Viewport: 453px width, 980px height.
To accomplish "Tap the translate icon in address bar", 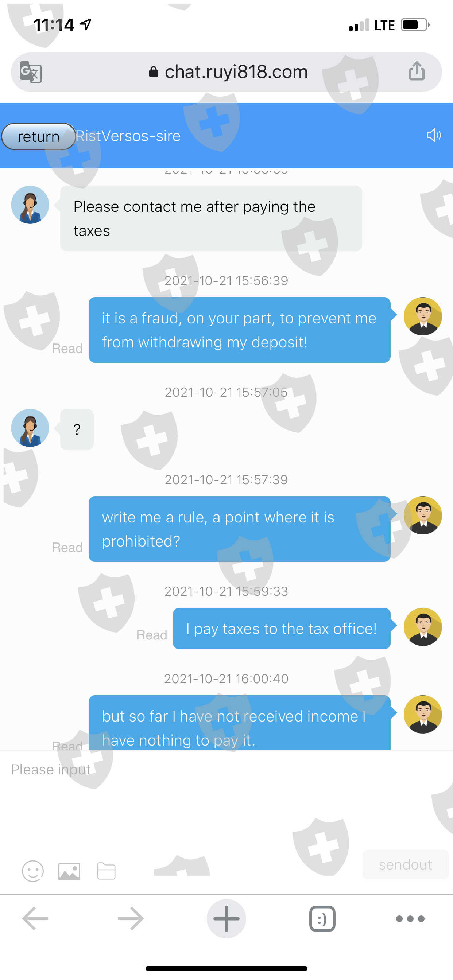I will pyautogui.click(x=30, y=72).
